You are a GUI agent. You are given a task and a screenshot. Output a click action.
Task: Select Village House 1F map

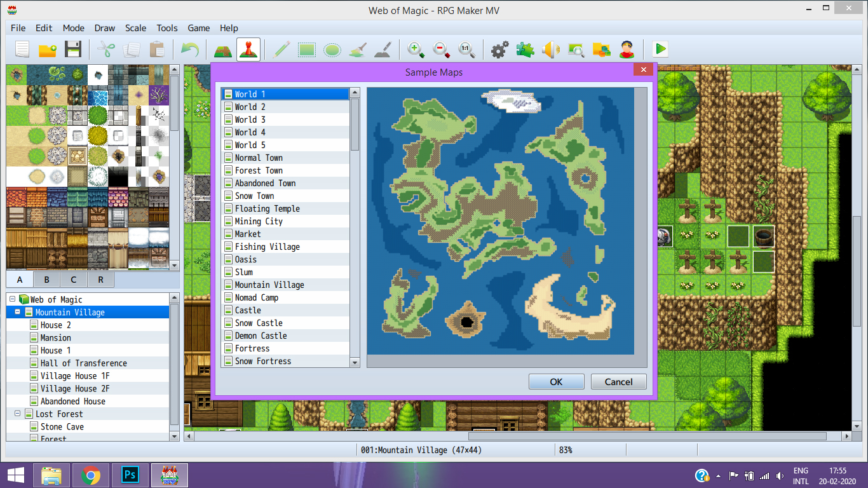[88, 376]
